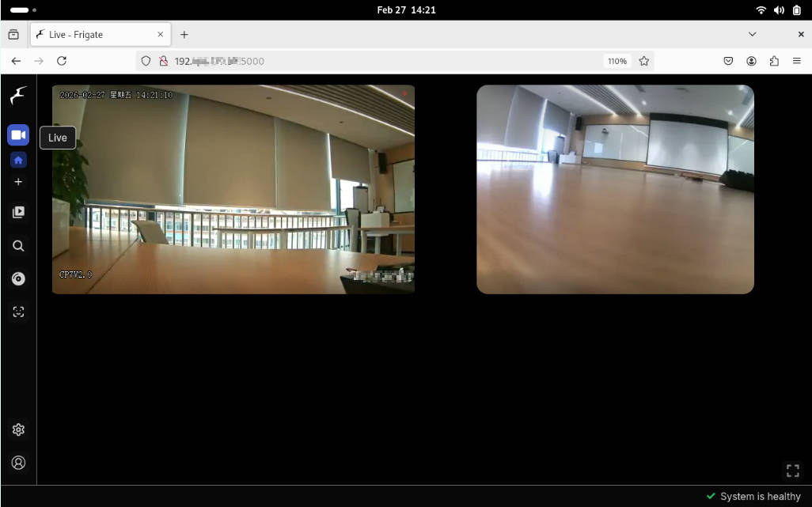Open the Firefox application hamburger menu
812x507 pixels.
click(x=797, y=61)
